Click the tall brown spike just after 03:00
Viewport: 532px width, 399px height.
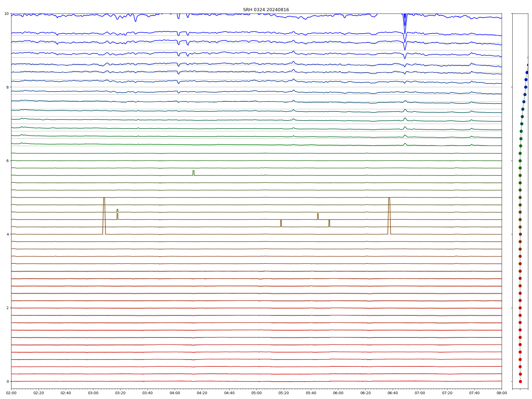pyautogui.click(x=104, y=215)
